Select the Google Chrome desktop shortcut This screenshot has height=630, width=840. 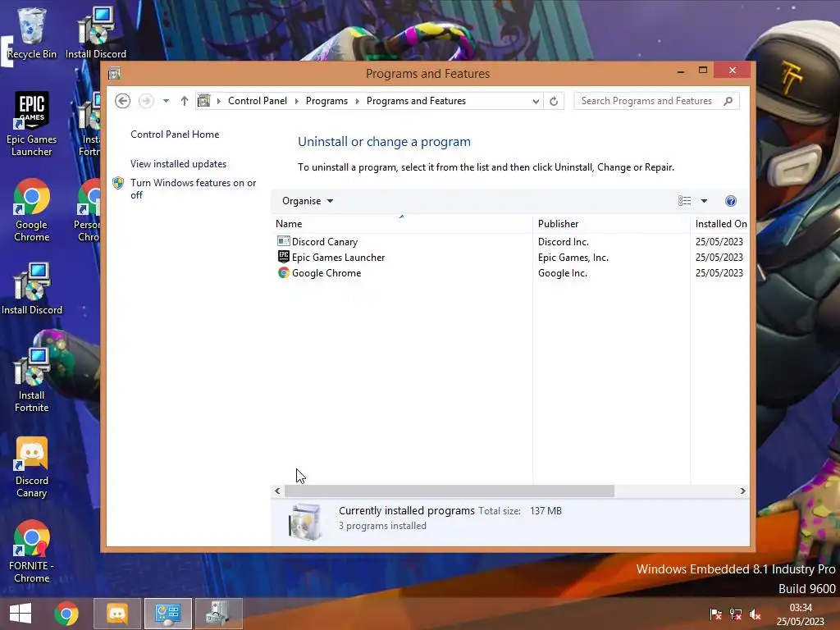pos(32,211)
